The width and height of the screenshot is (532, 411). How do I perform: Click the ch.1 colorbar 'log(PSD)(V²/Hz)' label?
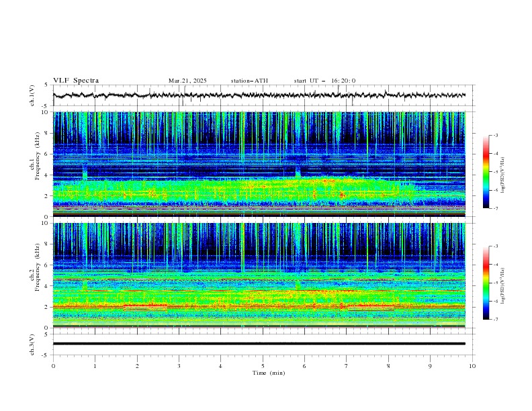[503, 175]
